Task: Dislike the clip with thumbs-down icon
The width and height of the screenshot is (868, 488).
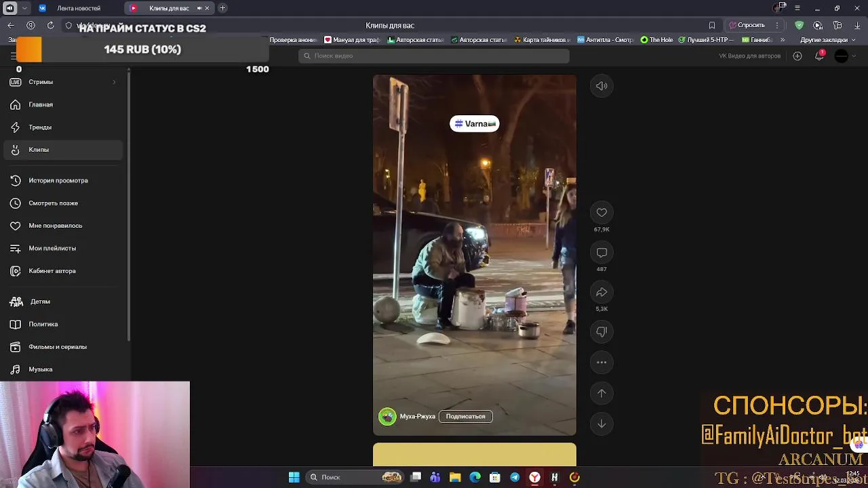Action: tap(601, 331)
